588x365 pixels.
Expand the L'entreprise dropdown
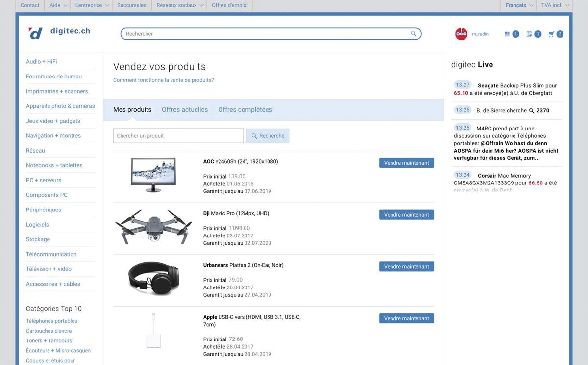[92, 5]
